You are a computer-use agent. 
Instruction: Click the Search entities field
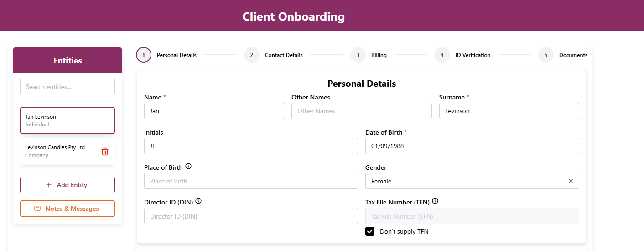(x=68, y=87)
